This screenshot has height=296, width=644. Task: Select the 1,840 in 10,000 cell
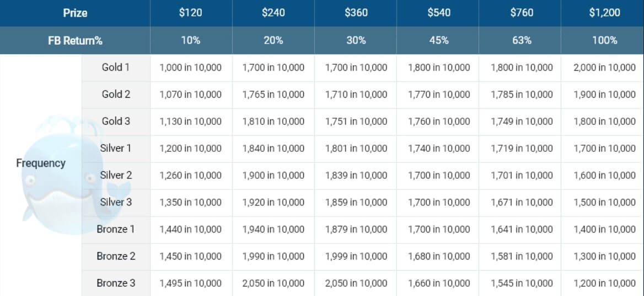point(273,149)
